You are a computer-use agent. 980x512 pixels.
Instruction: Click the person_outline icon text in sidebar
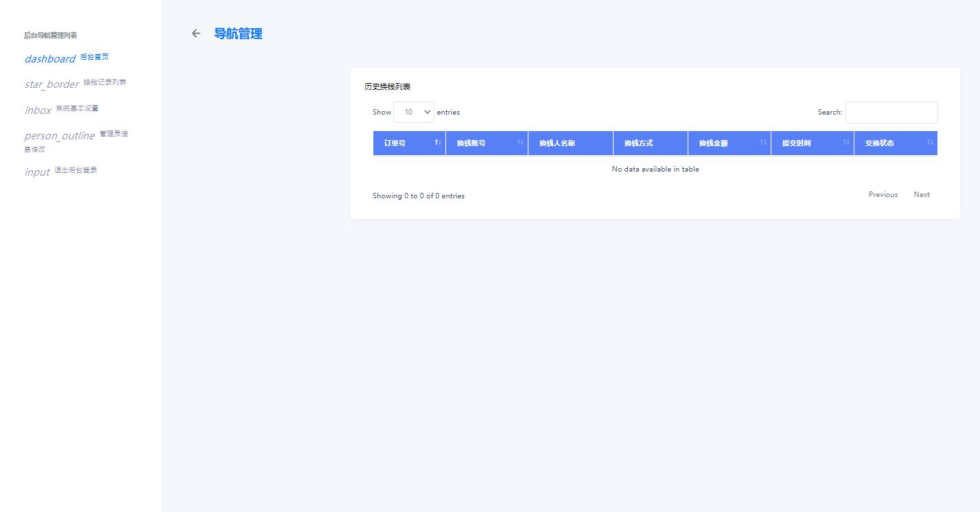pyautogui.click(x=60, y=136)
